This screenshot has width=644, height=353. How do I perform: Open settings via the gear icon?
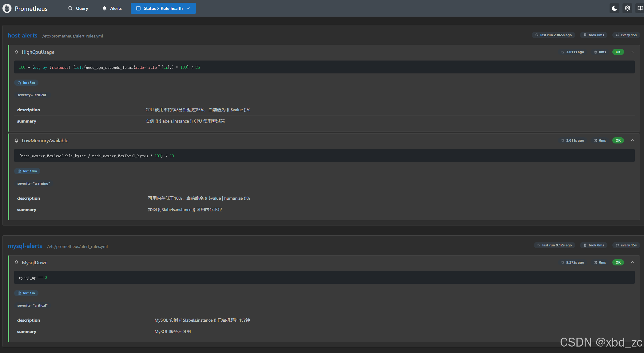(627, 8)
